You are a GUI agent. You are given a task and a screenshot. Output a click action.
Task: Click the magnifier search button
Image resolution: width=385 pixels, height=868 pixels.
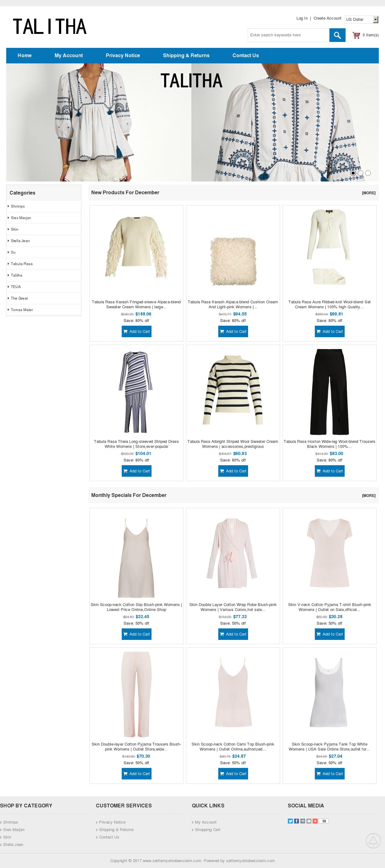click(x=337, y=35)
